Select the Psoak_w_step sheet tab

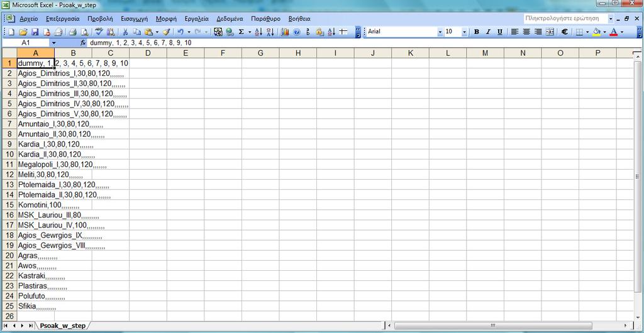63,325
